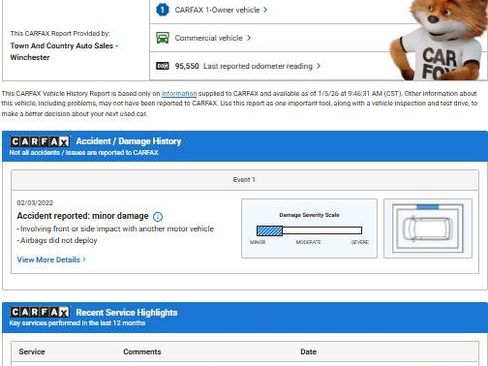The image size is (488, 366).
Task: Click the Damage Severity Scale bar
Action: click(x=309, y=230)
